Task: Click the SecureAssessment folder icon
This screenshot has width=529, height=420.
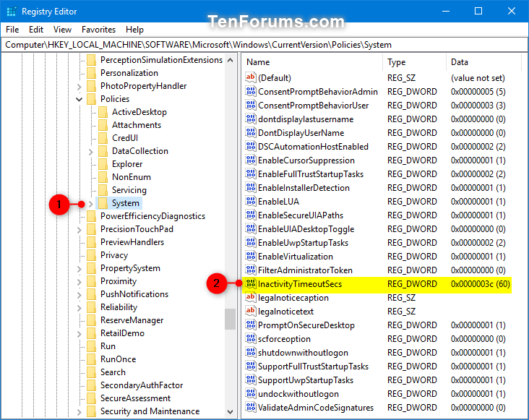Action: 92,398
